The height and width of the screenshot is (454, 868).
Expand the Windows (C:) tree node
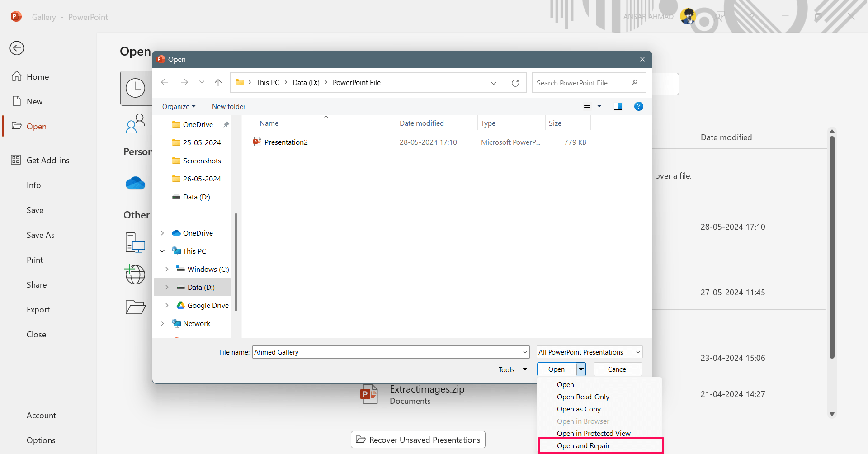pos(167,269)
